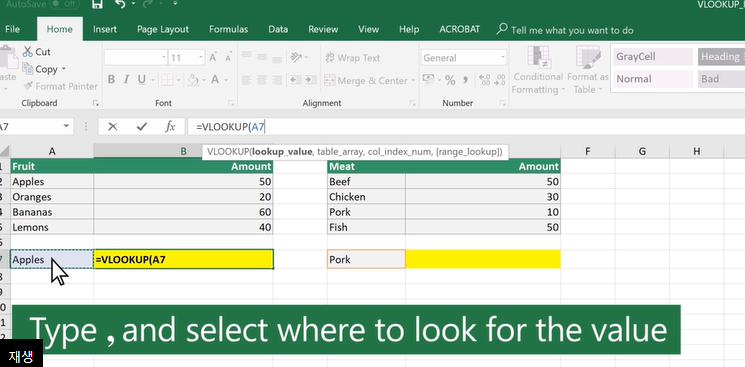
Task: Open the Quick Access Toolbar customize arrow
Action: 175,4
